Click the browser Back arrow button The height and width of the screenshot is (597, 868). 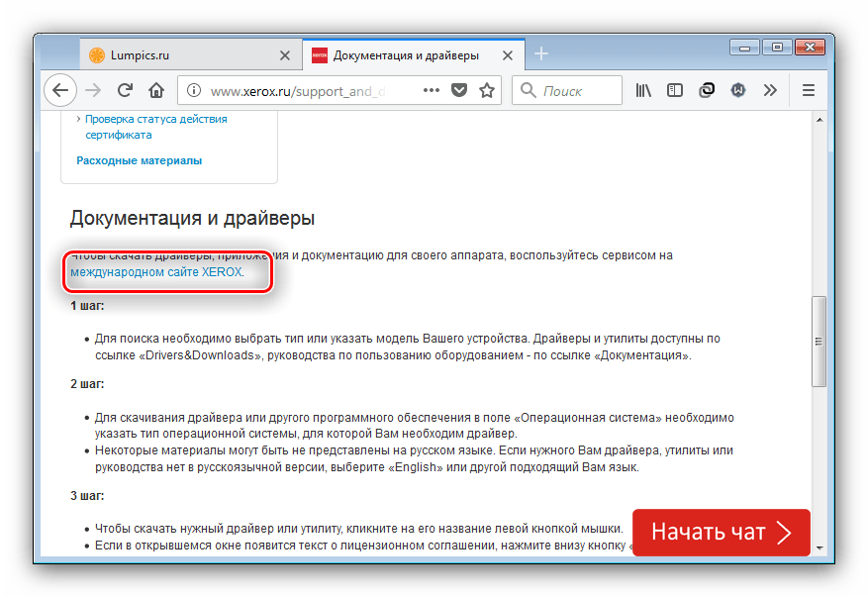pos(60,90)
